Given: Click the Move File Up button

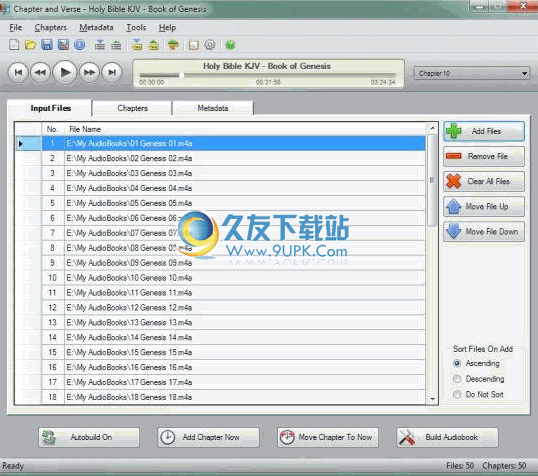Looking at the screenshot, I should coord(484,206).
